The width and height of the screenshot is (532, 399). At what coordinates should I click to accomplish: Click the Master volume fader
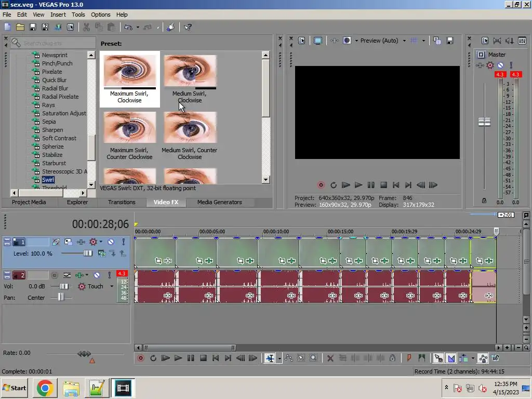pyautogui.click(x=484, y=122)
